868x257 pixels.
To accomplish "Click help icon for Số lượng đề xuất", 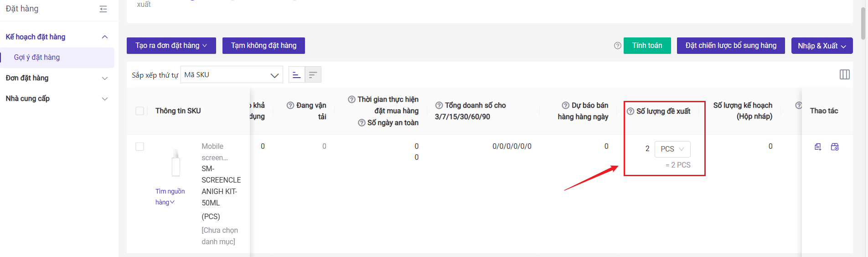I will [630, 111].
